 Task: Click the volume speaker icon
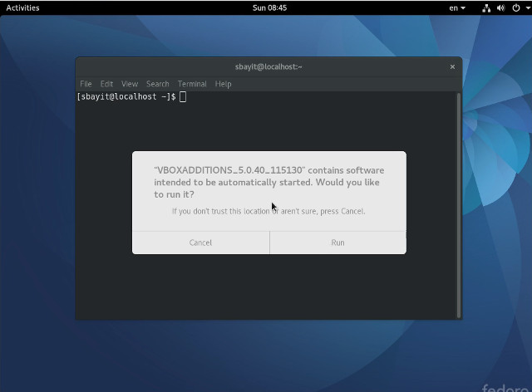point(500,8)
